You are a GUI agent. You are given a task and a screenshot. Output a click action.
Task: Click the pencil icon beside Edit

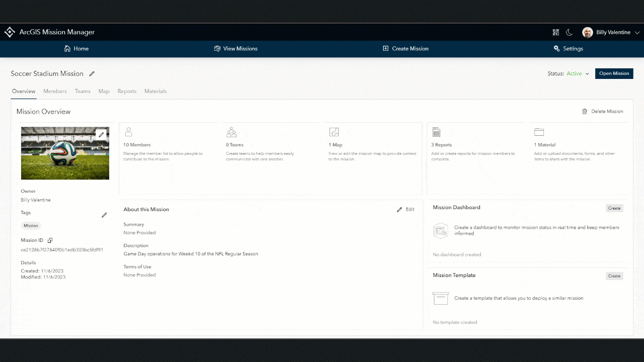[399, 210]
